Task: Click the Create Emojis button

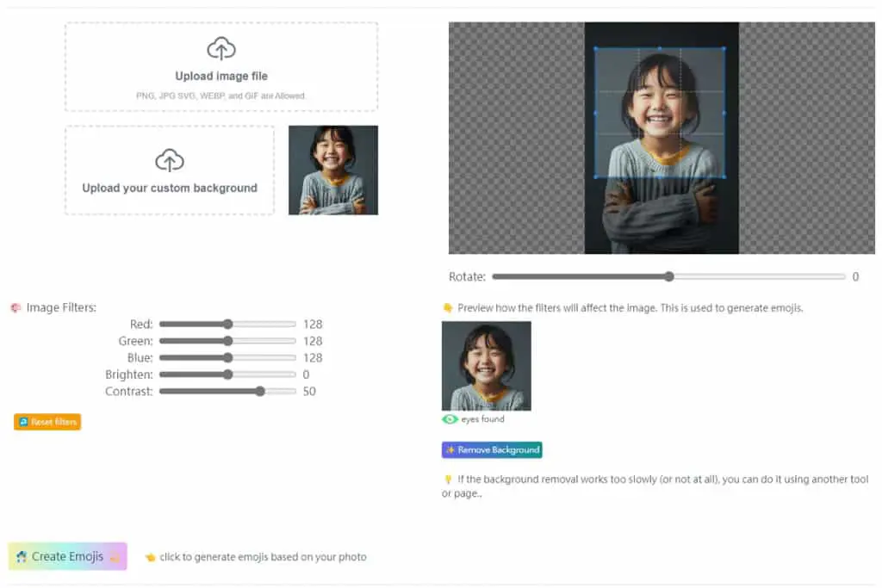Action: point(67,556)
